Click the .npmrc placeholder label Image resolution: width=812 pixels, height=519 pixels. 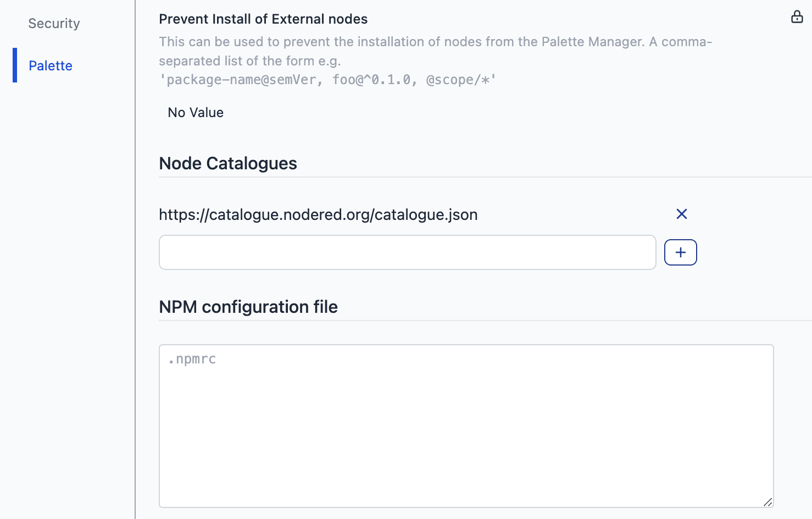point(192,359)
